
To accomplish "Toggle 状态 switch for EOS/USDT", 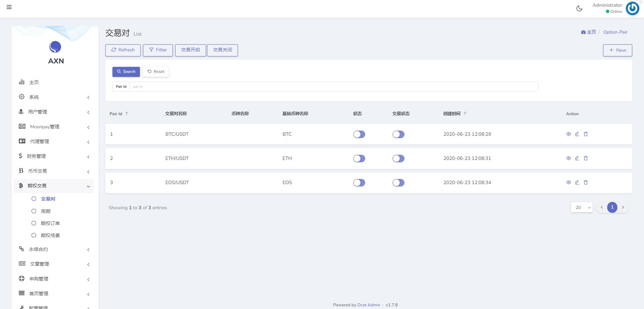I will tap(359, 183).
